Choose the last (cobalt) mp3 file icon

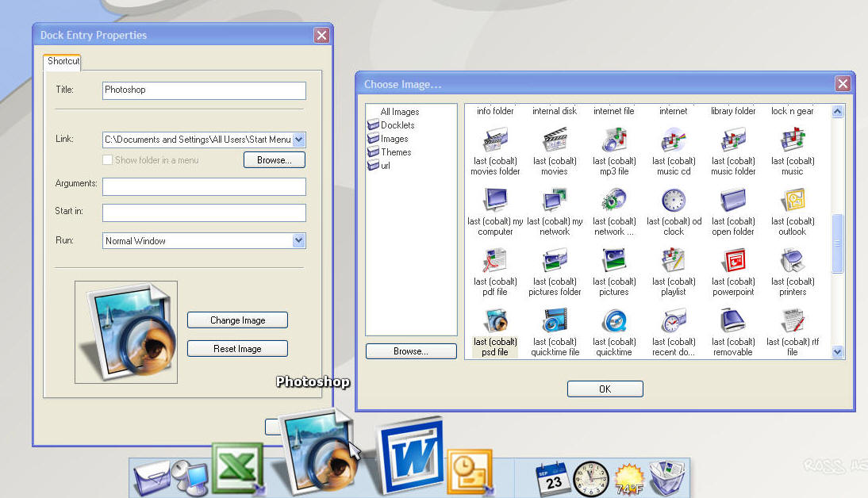[x=614, y=140]
